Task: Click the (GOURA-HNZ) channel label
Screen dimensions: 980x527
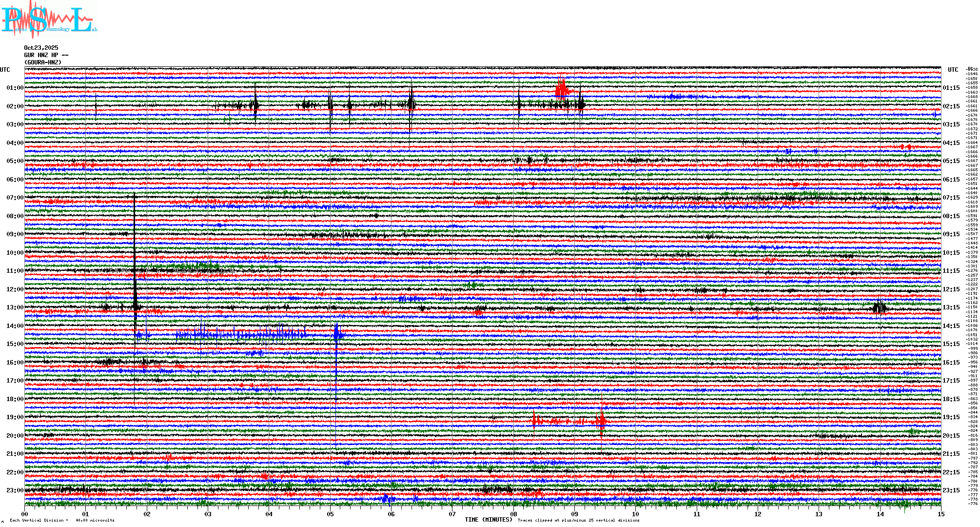Action: coord(43,62)
